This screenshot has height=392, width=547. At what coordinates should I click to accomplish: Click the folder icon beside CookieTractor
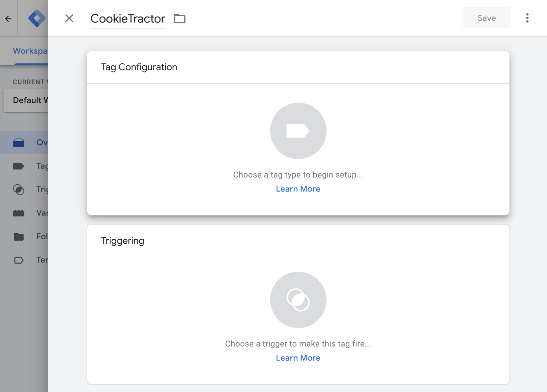tap(180, 18)
